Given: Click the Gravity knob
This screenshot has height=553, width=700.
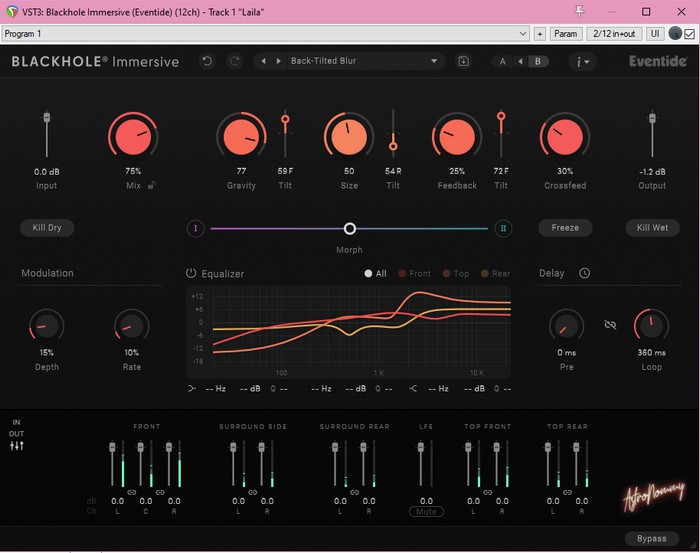Looking at the screenshot, I should pyautogui.click(x=241, y=135).
